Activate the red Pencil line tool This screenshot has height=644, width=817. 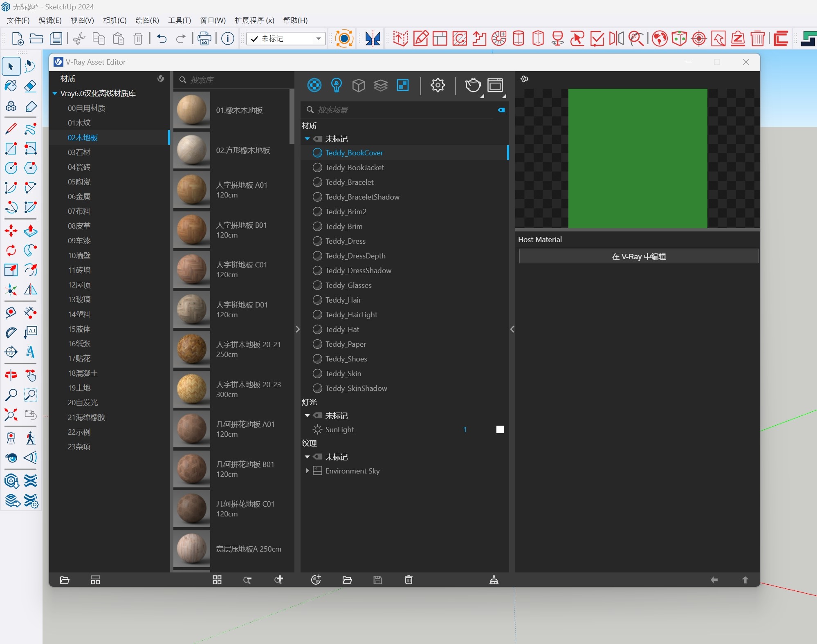pyautogui.click(x=11, y=129)
